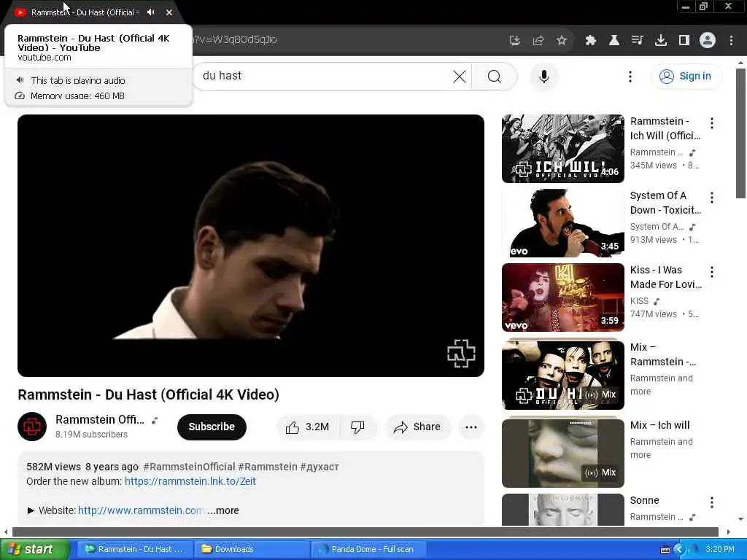The image size is (747, 560).
Task: Click the #RammsteinOfficial hashtag
Action: pyautogui.click(x=189, y=467)
